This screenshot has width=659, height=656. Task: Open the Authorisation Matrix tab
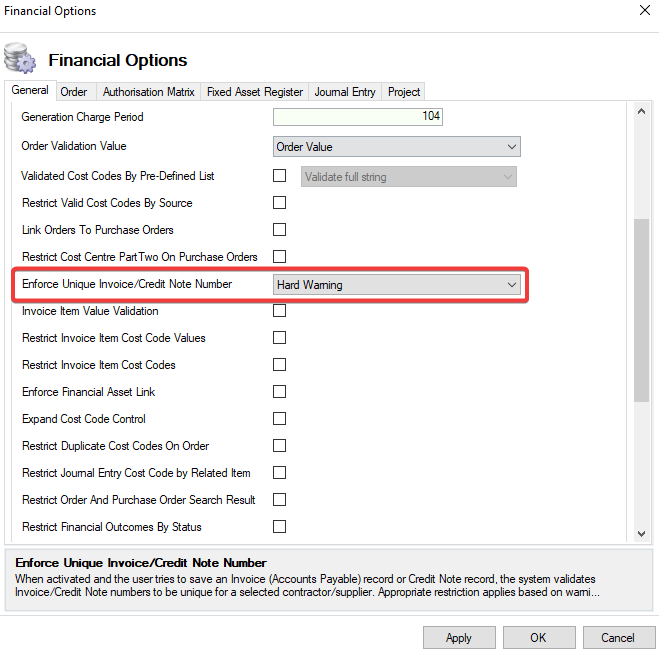coord(148,92)
